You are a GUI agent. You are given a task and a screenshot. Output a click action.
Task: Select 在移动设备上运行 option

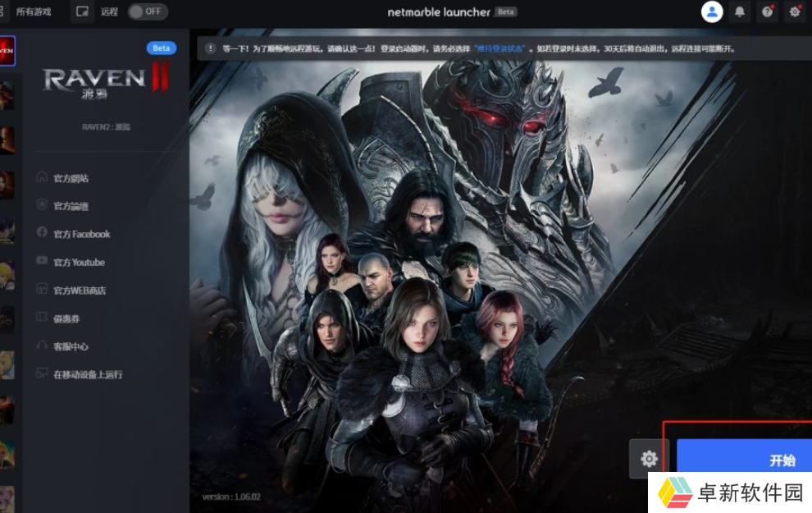pos(88,374)
